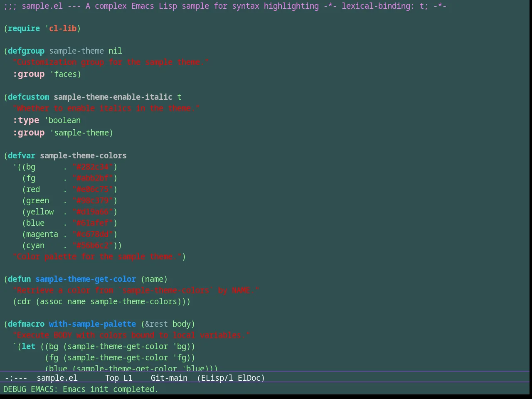The height and width of the screenshot is (399, 532).
Task: Click the color string "#c678dd"
Action: (x=92, y=234)
